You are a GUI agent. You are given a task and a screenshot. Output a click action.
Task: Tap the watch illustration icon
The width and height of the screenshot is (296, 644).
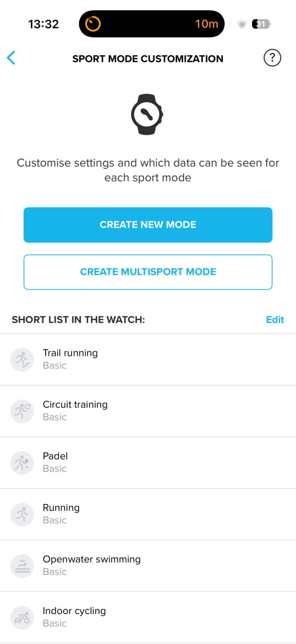tap(148, 114)
